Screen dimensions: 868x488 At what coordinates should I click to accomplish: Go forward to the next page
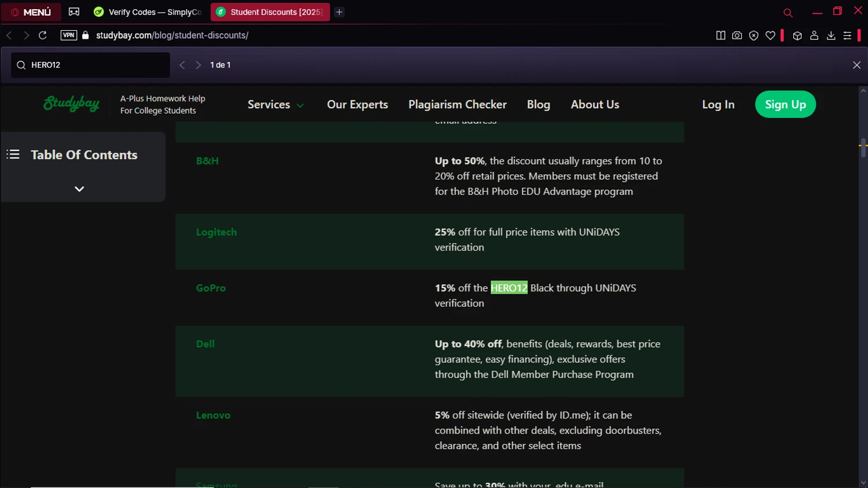tap(26, 35)
